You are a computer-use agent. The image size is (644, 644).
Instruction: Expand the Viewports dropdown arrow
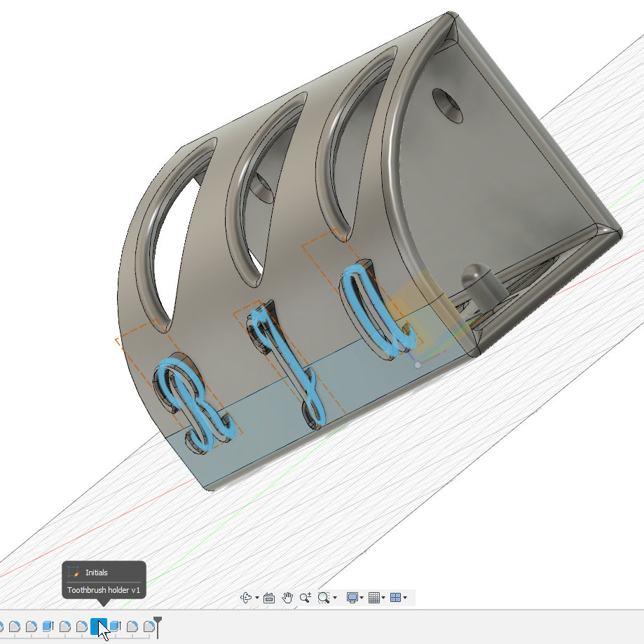coord(405,598)
